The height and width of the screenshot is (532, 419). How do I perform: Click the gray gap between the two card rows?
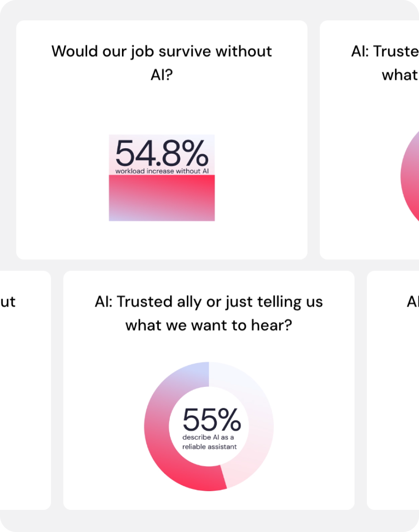click(209, 265)
